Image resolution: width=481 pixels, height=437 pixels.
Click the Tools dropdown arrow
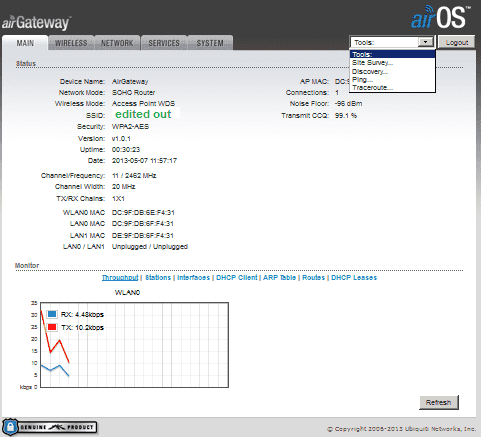425,42
